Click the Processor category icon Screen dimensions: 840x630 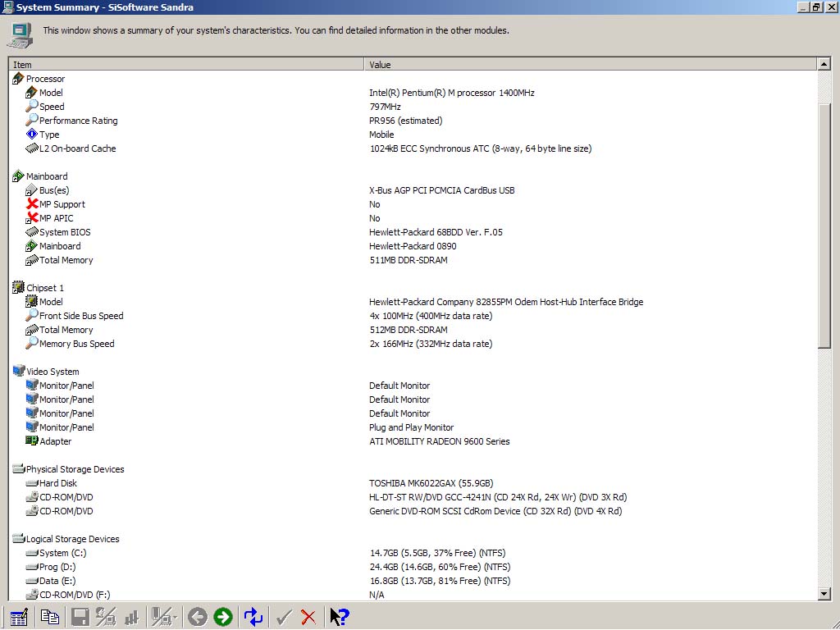click(x=18, y=79)
